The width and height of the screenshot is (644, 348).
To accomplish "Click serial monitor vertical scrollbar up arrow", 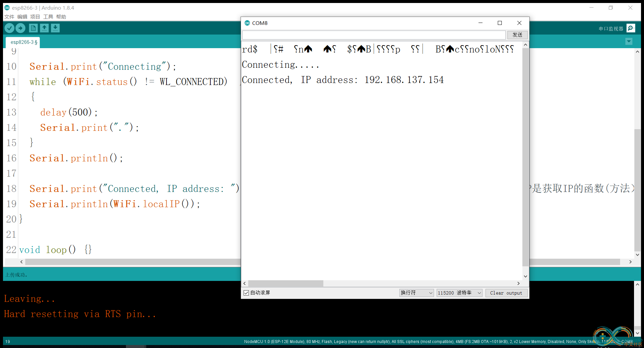I will coord(525,45).
